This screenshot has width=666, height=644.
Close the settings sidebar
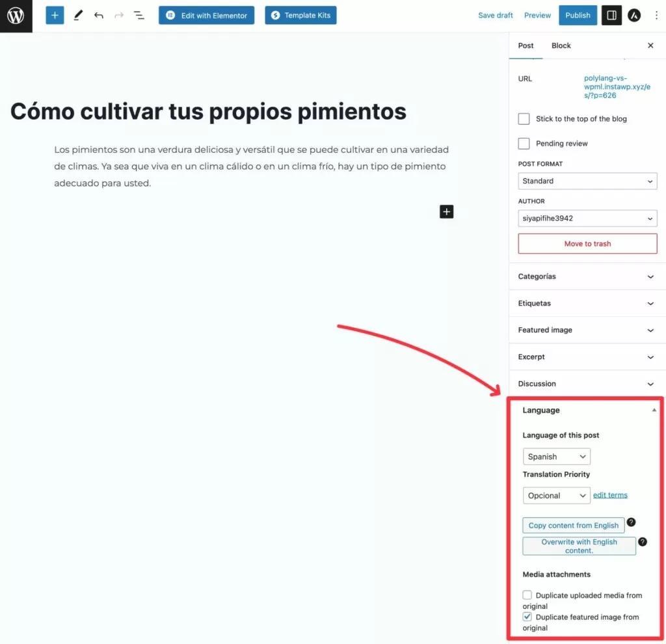[650, 46]
